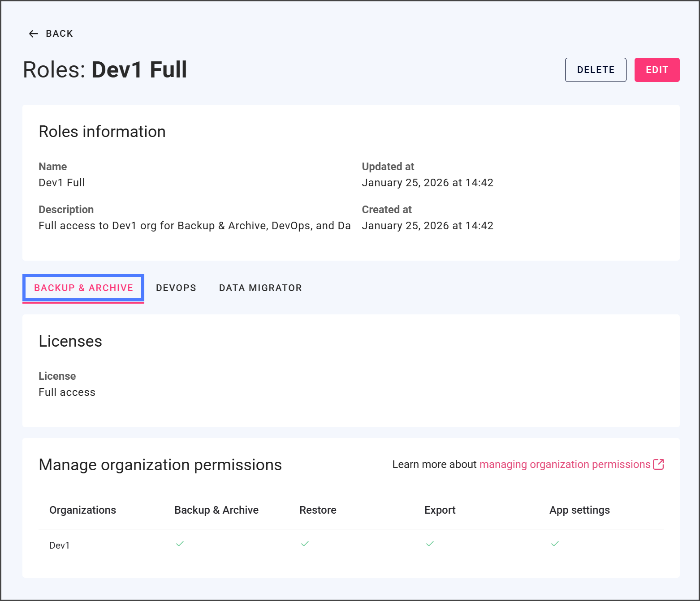Screen dimensions: 700x601
Task: Click the Dev1 organization row name
Action: click(x=60, y=545)
